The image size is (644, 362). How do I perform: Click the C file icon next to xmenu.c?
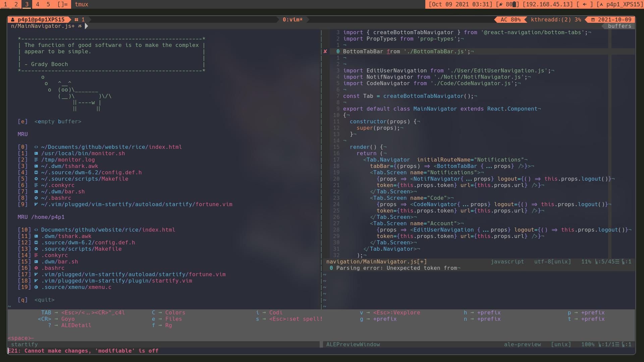pyautogui.click(x=36, y=287)
